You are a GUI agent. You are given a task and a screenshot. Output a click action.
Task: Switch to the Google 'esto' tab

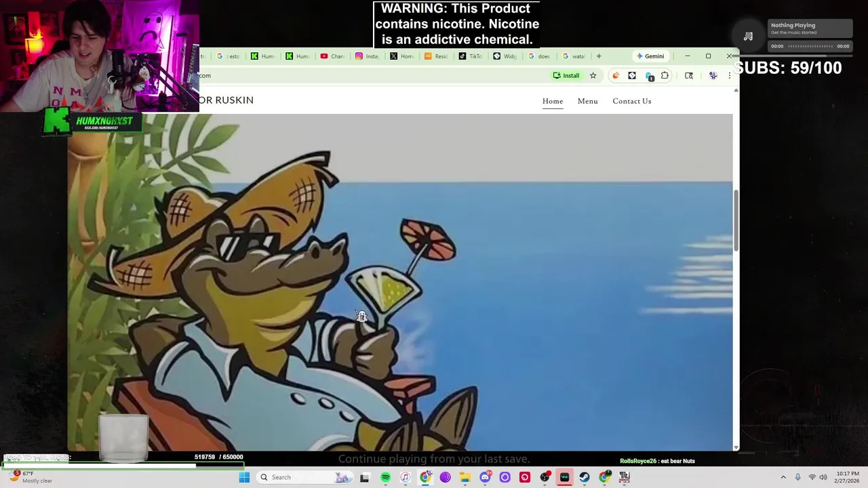click(229, 56)
